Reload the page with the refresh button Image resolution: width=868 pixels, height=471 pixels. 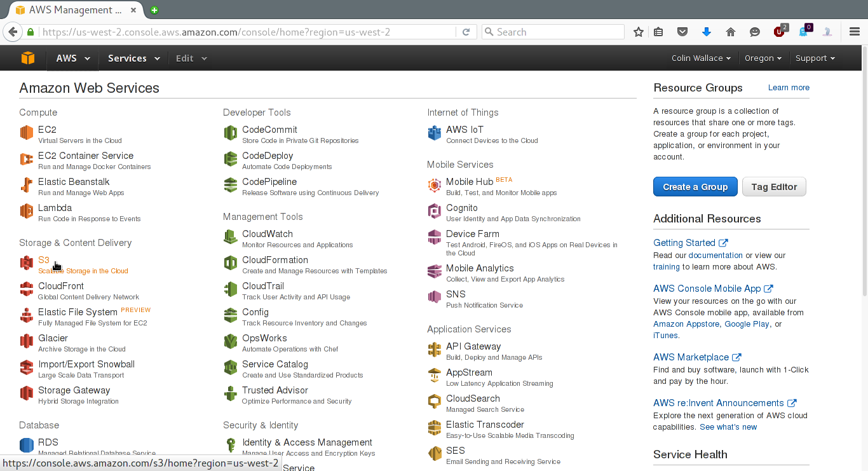click(x=466, y=32)
